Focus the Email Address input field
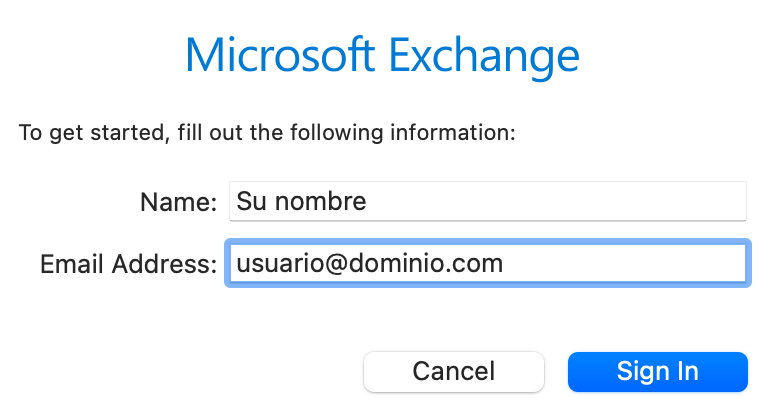The image size is (764, 404). click(x=488, y=264)
